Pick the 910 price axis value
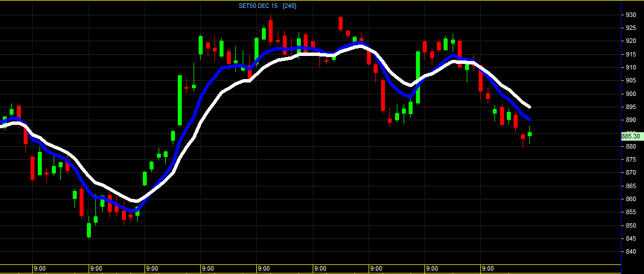 tap(630, 67)
